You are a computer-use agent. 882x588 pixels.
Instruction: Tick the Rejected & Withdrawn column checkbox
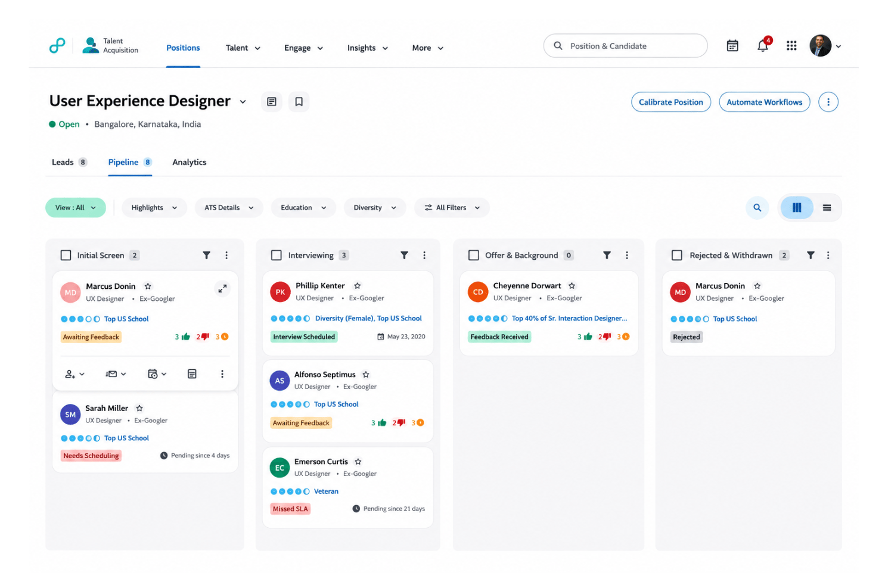click(x=677, y=255)
